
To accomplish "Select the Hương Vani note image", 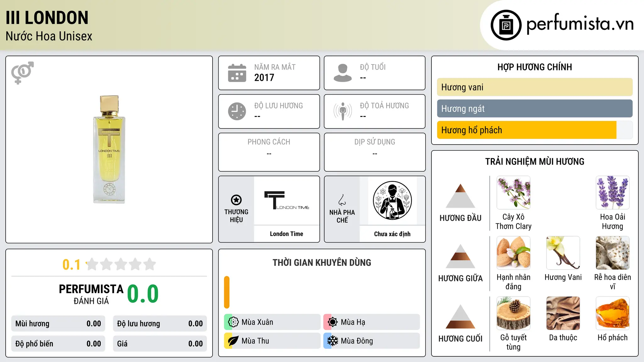I will (563, 253).
